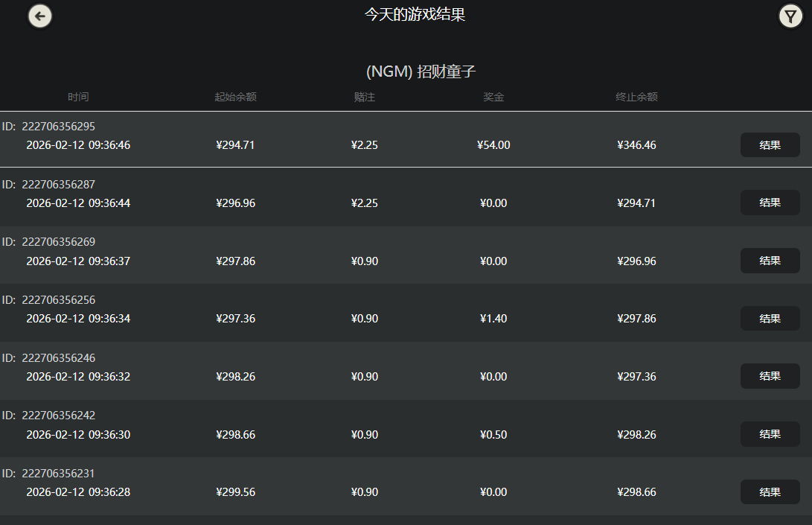Open results for bet ID 222706356269
Screen dimensions: 812x525
[x=770, y=261]
